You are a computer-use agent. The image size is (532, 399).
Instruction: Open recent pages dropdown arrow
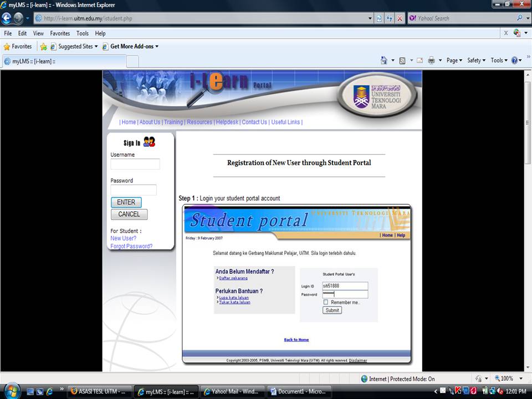[x=28, y=18]
